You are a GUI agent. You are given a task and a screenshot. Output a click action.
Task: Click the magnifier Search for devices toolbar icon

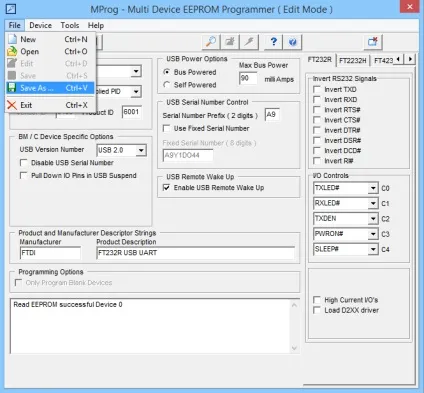point(211,42)
